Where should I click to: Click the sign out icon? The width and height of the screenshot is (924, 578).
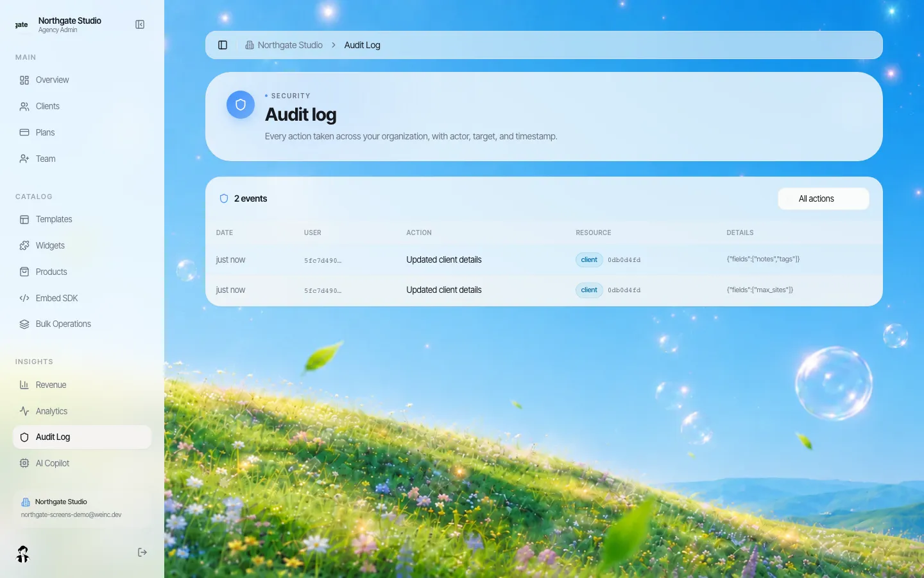142,552
